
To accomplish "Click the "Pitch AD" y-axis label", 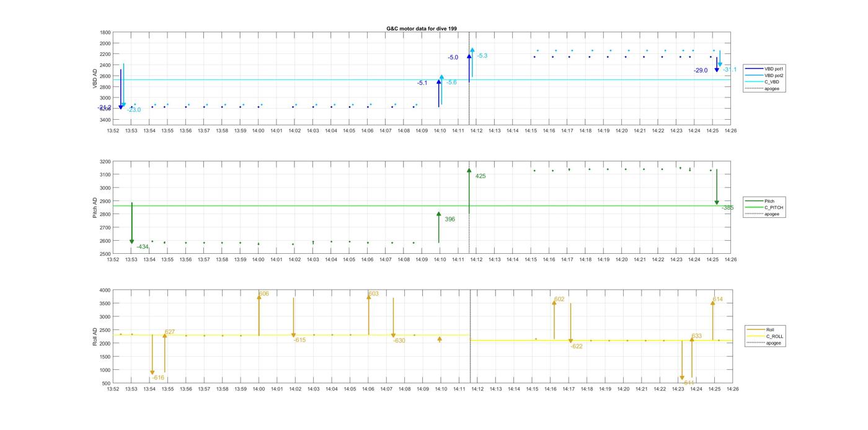I will 95,208.
